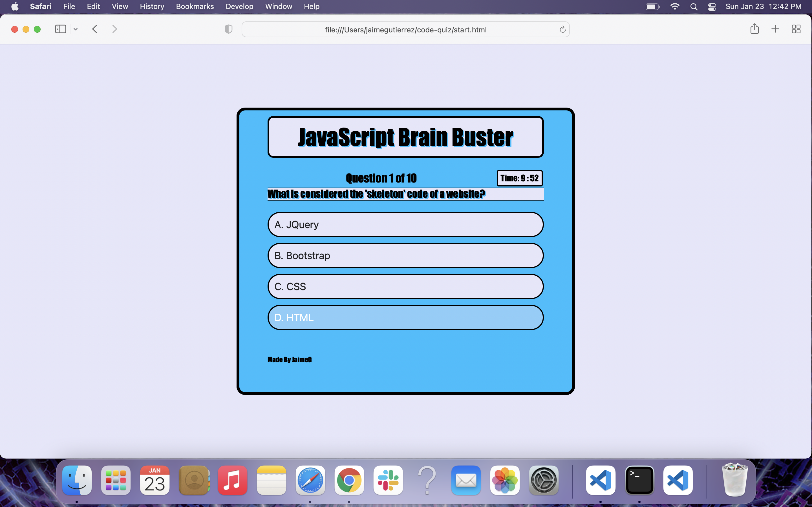Click the address bar URL field
Viewport: 812px width, 507px height.
tap(405, 30)
